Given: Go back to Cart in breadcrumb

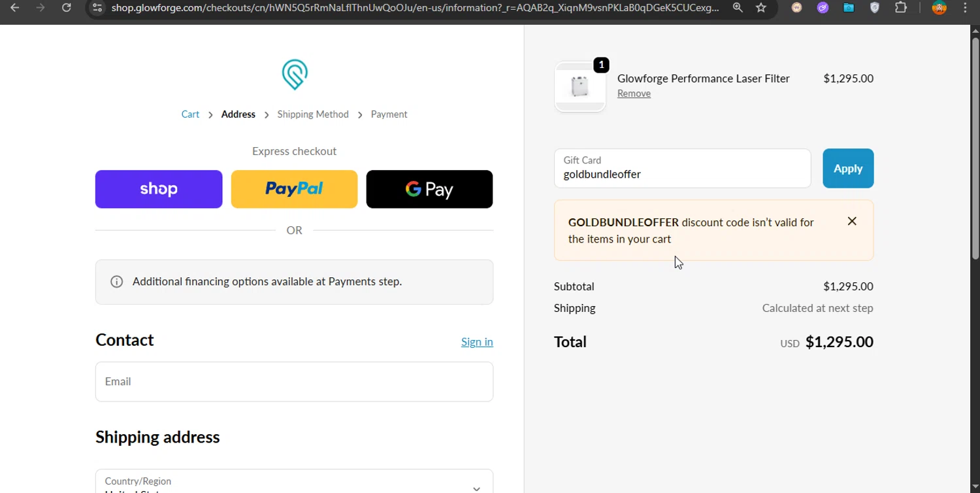Looking at the screenshot, I should (x=190, y=114).
